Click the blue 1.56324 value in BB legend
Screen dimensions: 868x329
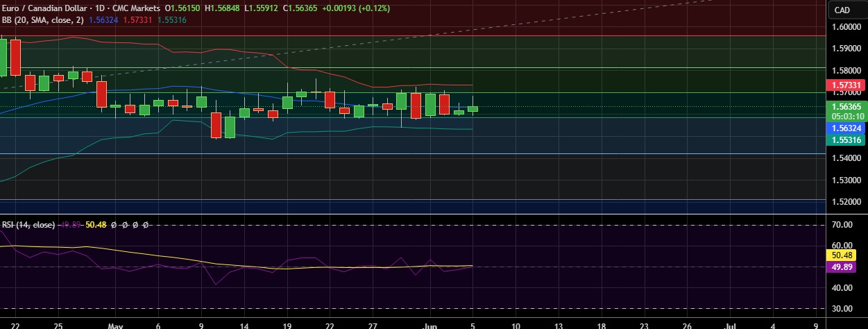pyautogui.click(x=103, y=20)
